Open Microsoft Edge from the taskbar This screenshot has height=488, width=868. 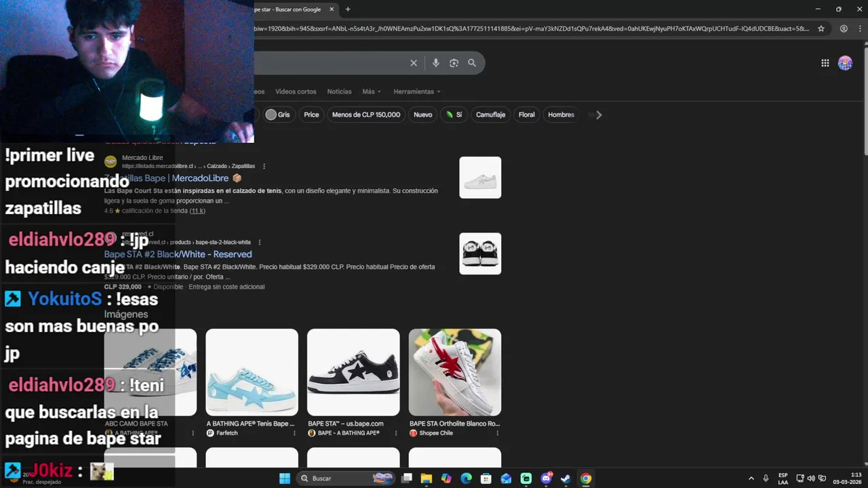(x=466, y=479)
